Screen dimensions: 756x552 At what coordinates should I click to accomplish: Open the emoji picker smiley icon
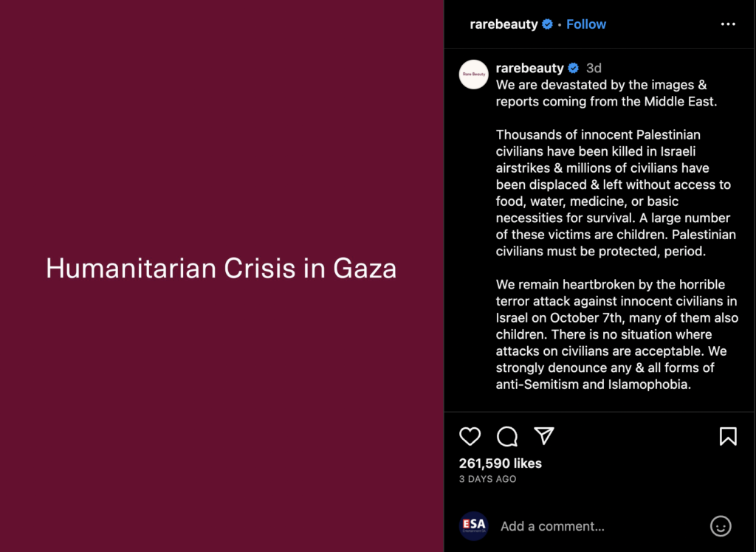(721, 526)
